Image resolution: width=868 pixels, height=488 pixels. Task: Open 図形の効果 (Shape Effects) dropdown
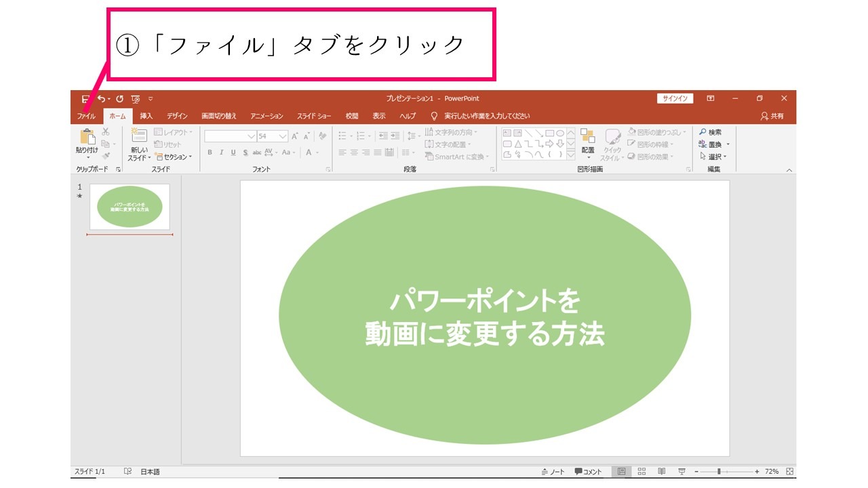tap(652, 157)
